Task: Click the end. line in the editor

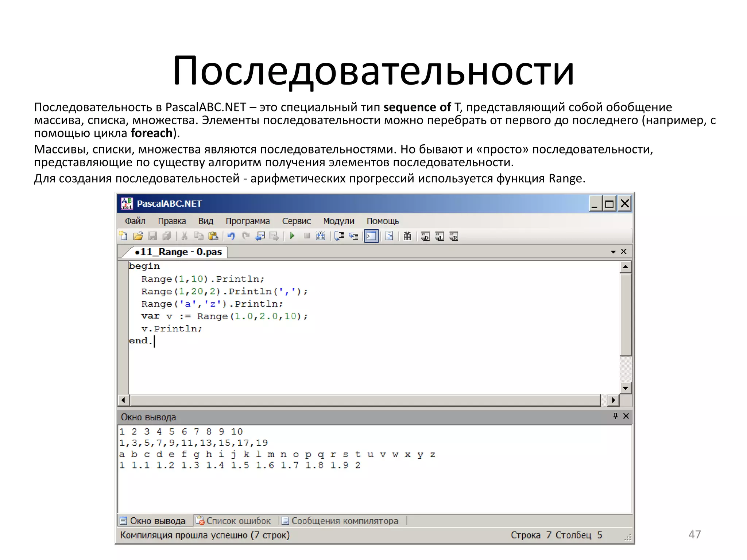Action: pos(141,341)
